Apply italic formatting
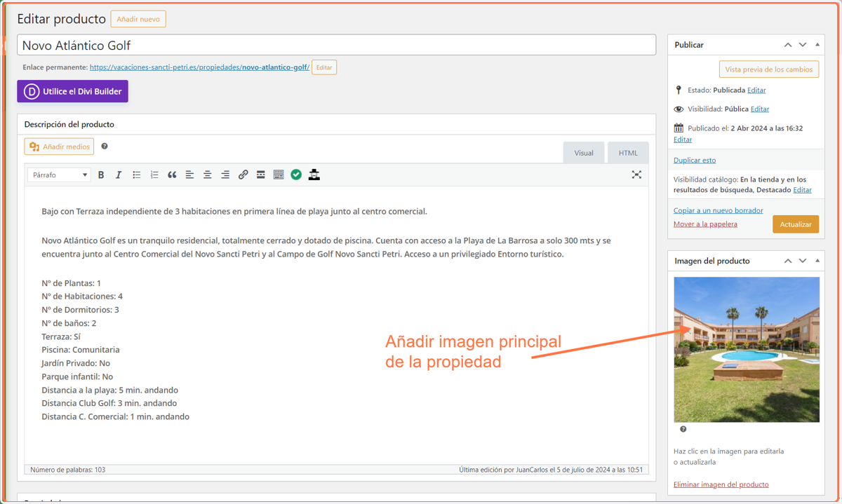842x504 pixels. tap(119, 175)
